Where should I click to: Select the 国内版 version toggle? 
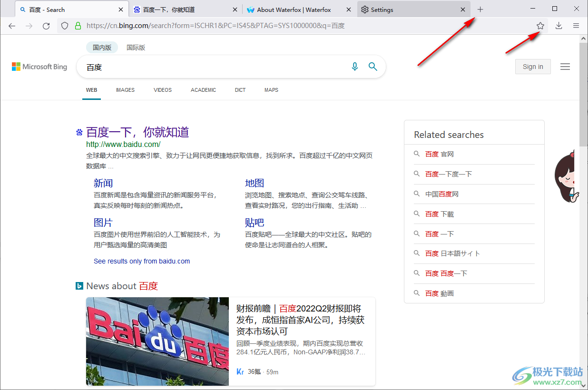coord(102,48)
